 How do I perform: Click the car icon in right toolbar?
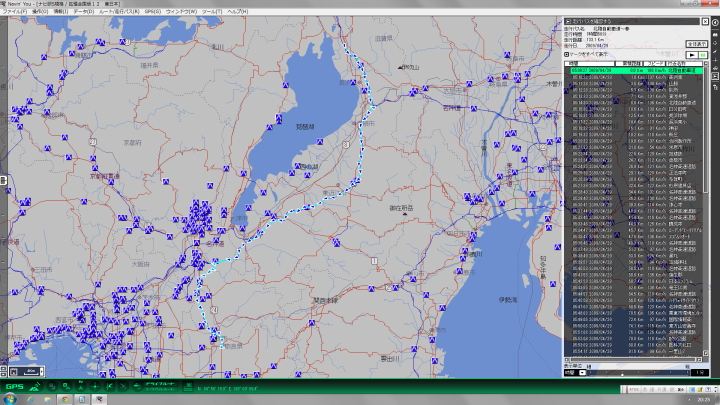pos(715,68)
